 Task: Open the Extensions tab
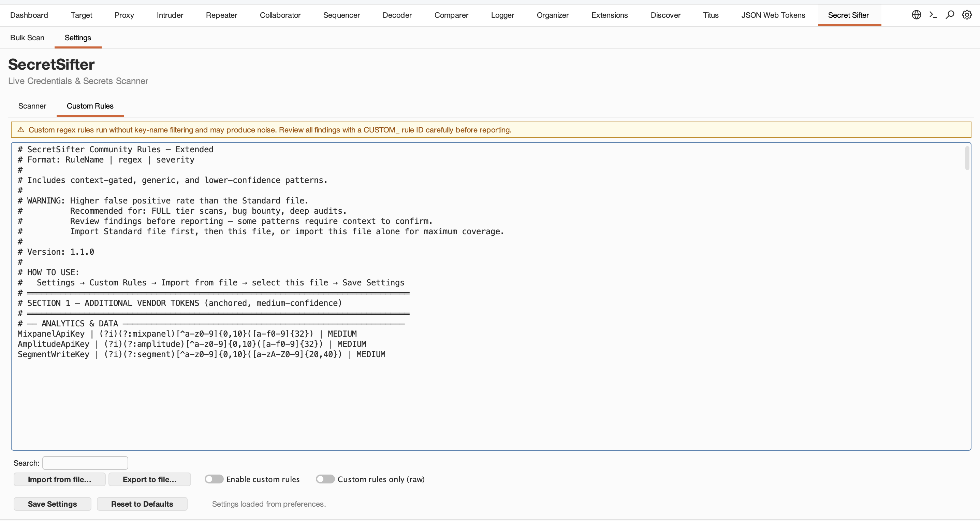coord(610,15)
